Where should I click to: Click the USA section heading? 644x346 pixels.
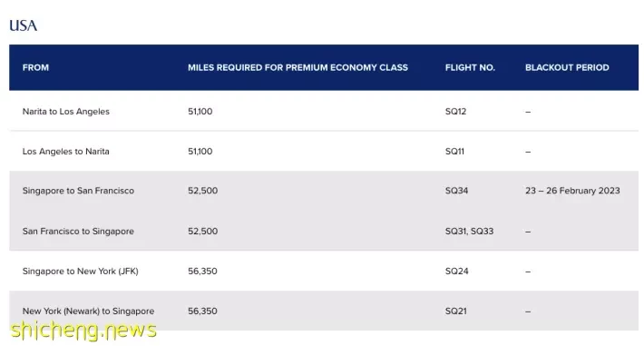pos(23,25)
